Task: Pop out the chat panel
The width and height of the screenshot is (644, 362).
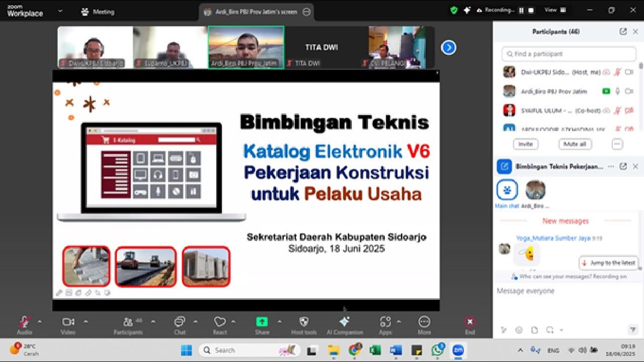Action: pos(623,166)
